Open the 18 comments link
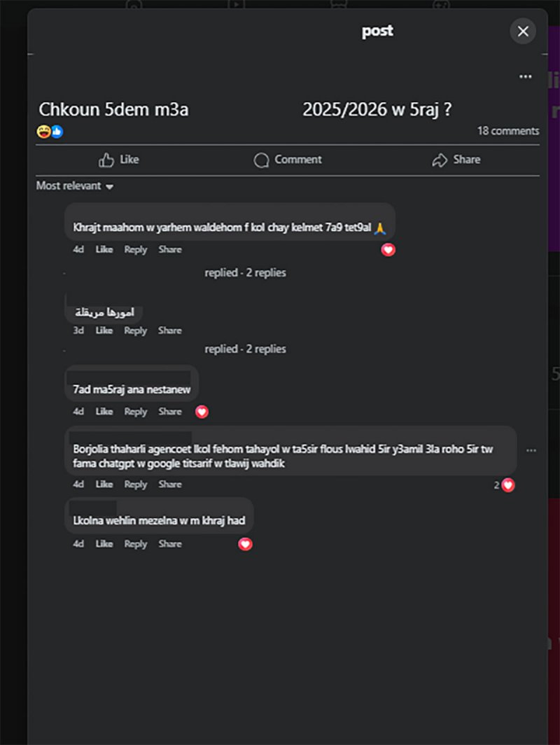 [508, 131]
